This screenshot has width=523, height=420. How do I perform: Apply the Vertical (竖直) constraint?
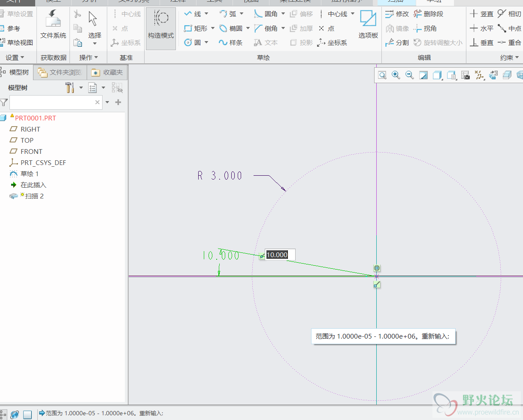click(x=481, y=14)
